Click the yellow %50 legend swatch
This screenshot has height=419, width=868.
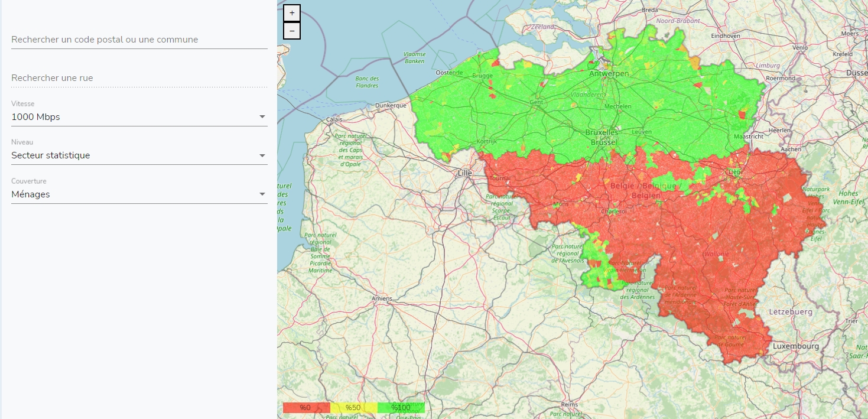click(x=353, y=408)
